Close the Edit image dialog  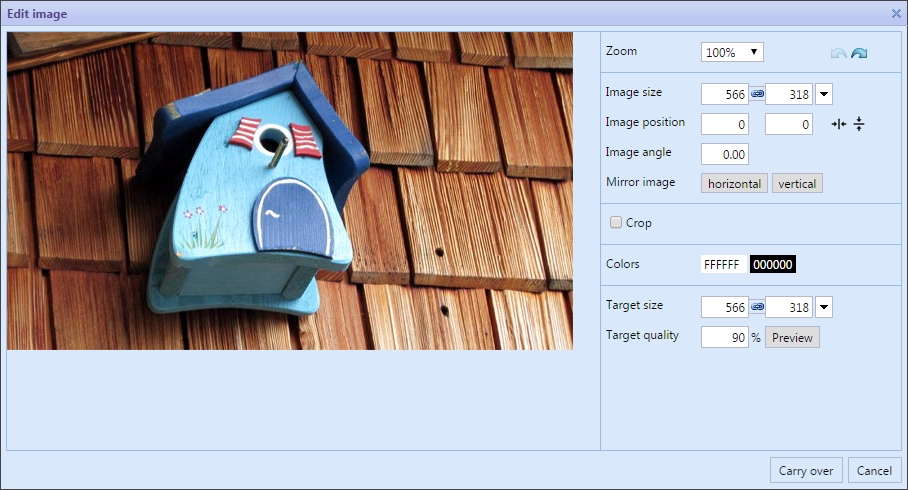[896, 13]
